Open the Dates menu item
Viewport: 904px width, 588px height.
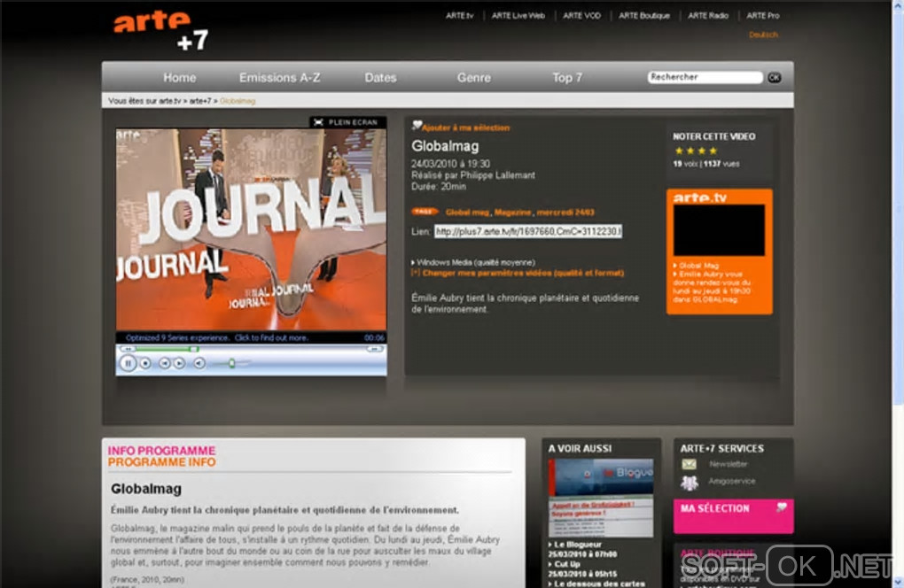[380, 78]
